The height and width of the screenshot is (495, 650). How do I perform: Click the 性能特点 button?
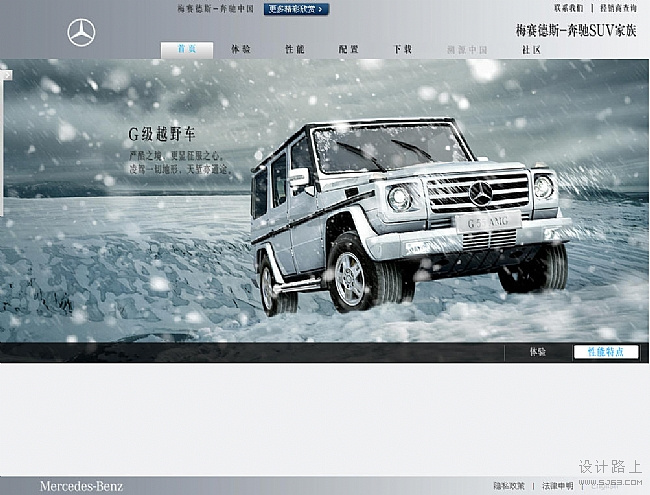point(606,352)
